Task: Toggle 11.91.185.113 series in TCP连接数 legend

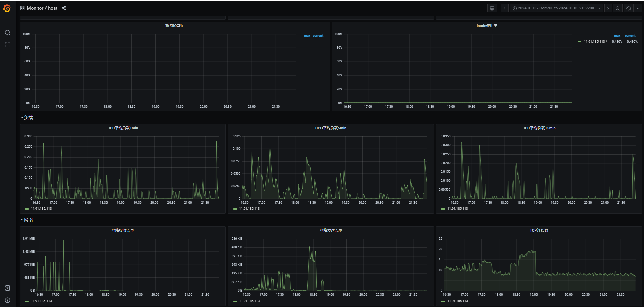Action: (x=457, y=301)
